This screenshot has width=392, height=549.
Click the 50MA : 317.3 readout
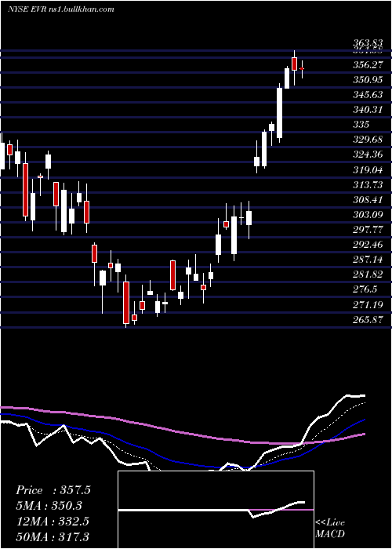coord(53,536)
